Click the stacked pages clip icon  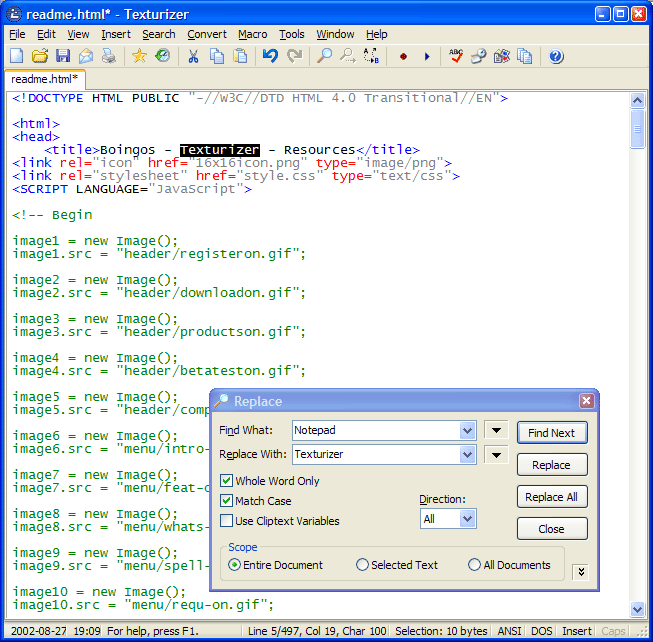tap(525, 56)
